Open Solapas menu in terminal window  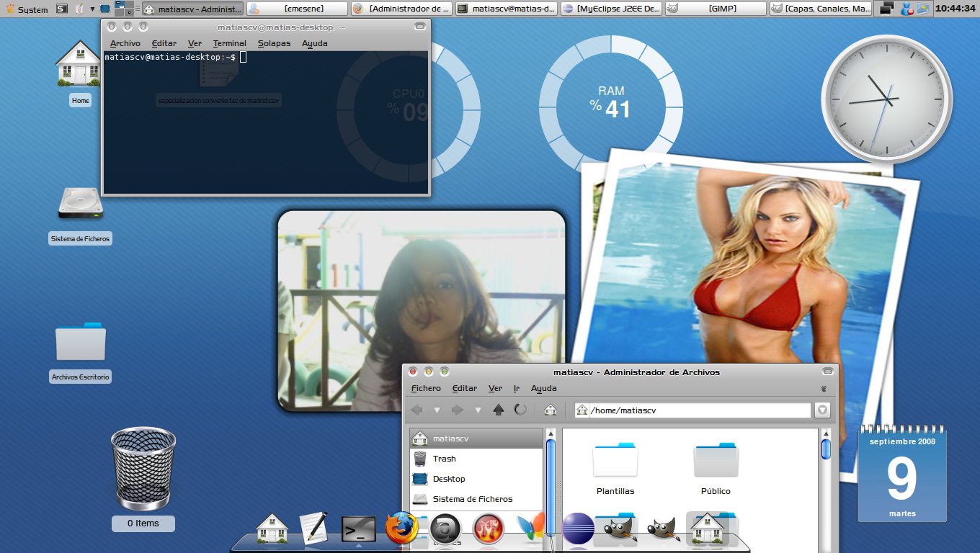pos(274,43)
